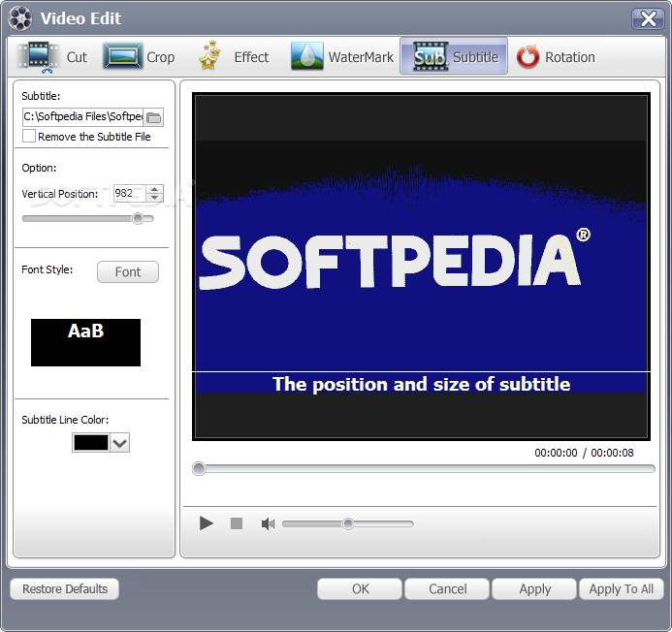Stop the video playback
Viewport: 672px width, 632px height.
pyautogui.click(x=237, y=523)
